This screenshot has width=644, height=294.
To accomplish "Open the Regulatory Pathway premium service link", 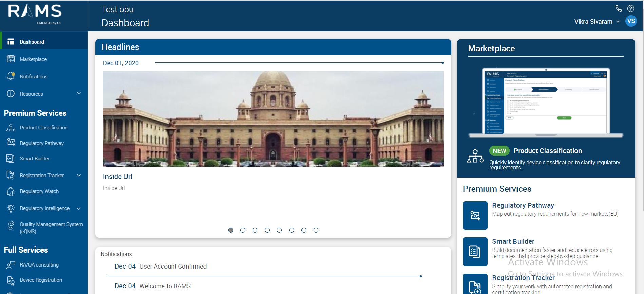I will coord(523,205).
